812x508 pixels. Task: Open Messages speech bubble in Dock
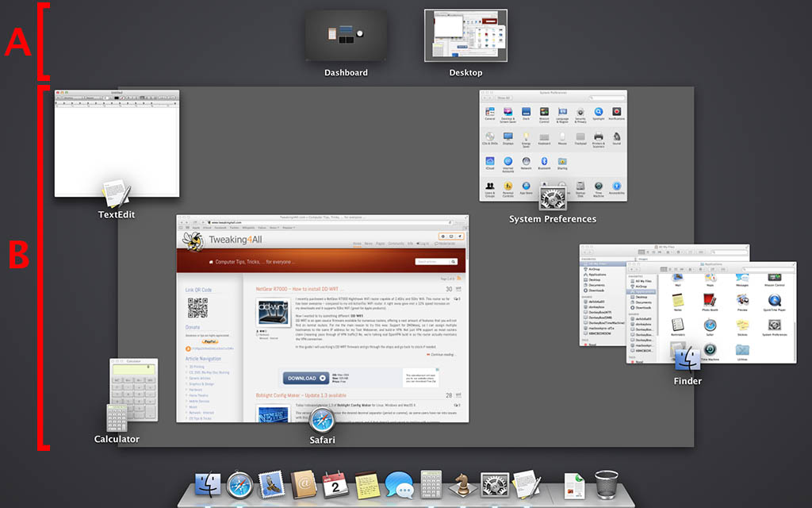pyautogui.click(x=400, y=486)
